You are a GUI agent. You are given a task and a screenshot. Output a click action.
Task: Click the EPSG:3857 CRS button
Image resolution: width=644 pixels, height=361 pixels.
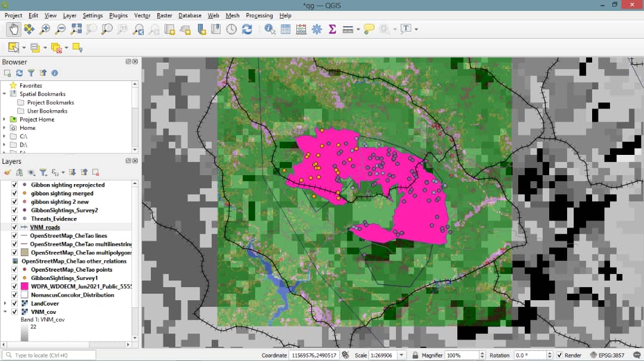607,355
